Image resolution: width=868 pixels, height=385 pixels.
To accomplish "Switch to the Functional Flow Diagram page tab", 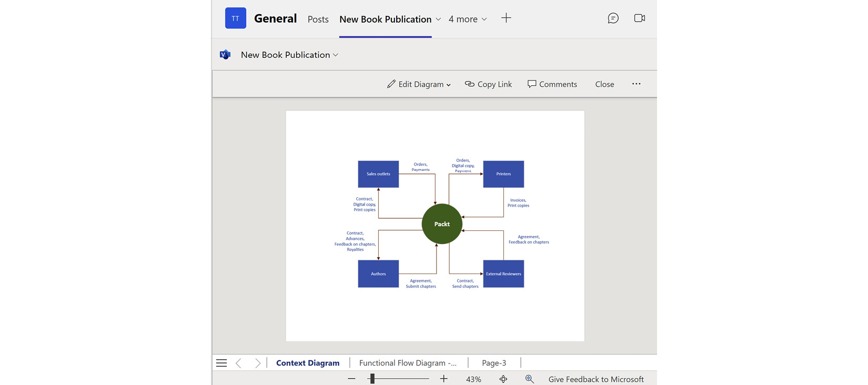I will 408,363.
